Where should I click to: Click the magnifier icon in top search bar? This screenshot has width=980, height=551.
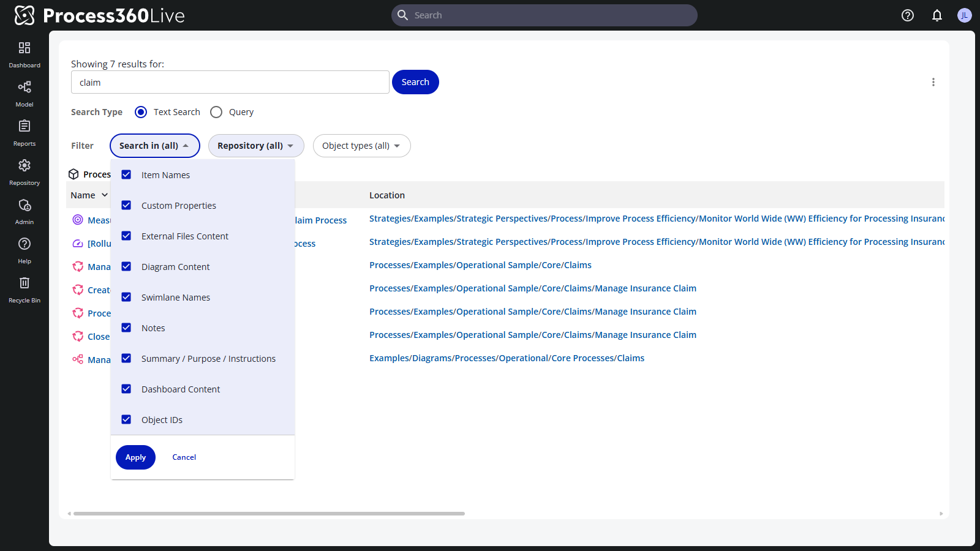click(402, 15)
